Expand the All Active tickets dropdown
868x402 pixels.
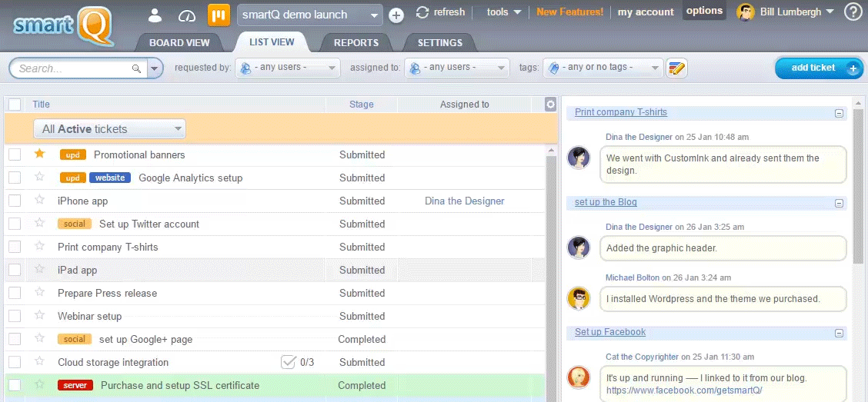109,129
